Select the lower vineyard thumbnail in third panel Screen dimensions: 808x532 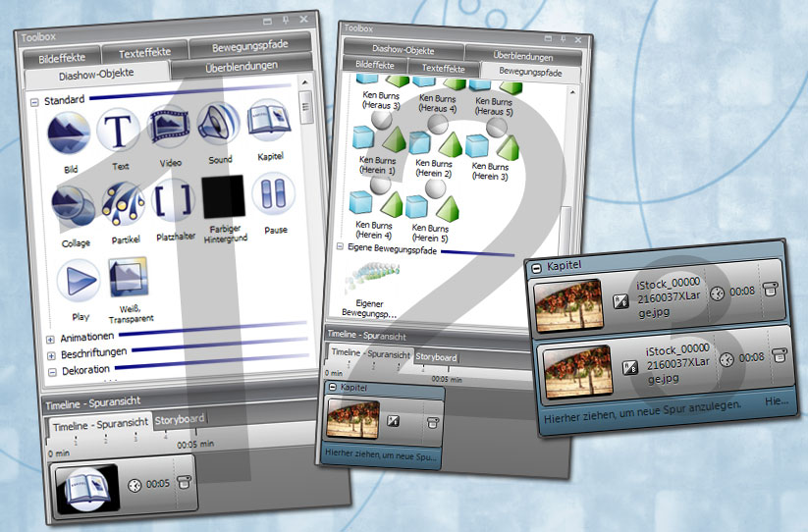[x=578, y=371]
